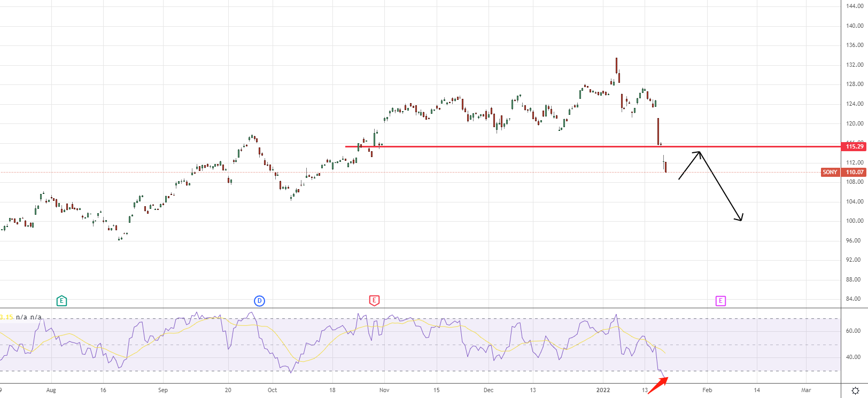Open chart settings gear icon
The width and height of the screenshot is (868, 398).
click(x=855, y=391)
